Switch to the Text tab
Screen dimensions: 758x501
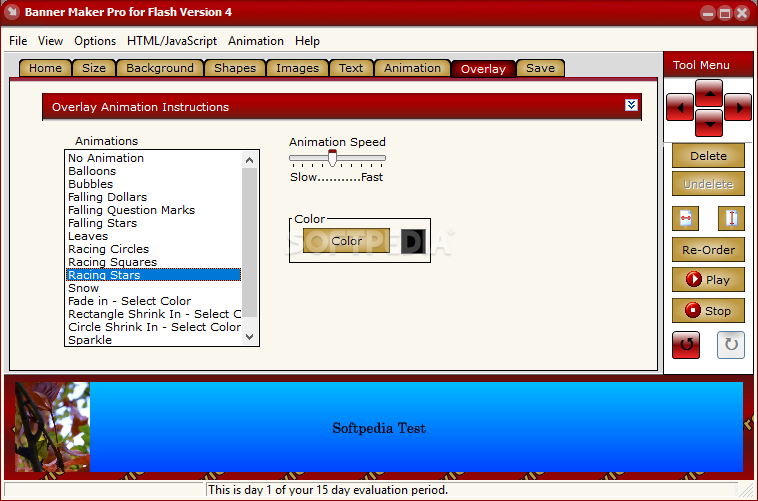[351, 68]
